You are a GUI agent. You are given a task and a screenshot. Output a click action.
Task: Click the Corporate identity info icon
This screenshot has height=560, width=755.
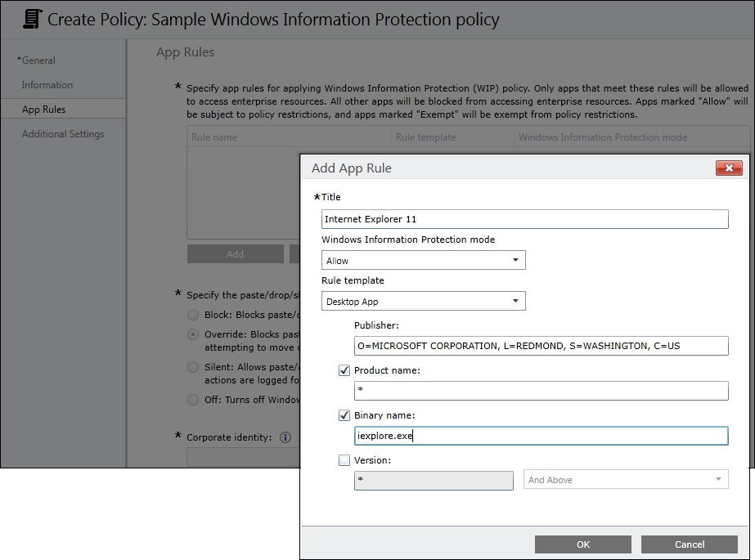pos(285,437)
